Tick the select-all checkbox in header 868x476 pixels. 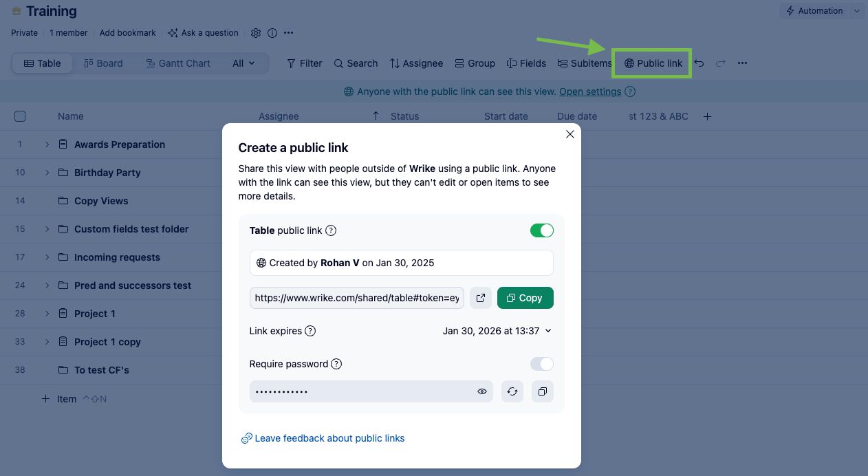tap(20, 116)
